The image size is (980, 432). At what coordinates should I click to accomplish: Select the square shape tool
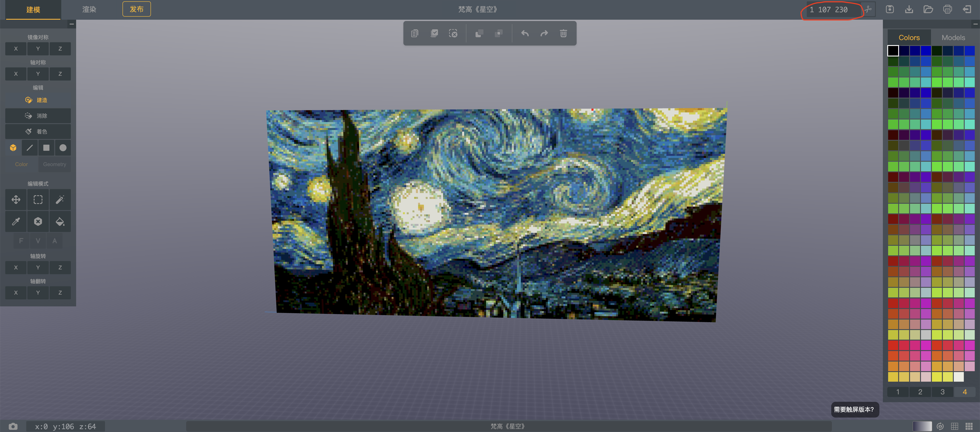(x=46, y=148)
